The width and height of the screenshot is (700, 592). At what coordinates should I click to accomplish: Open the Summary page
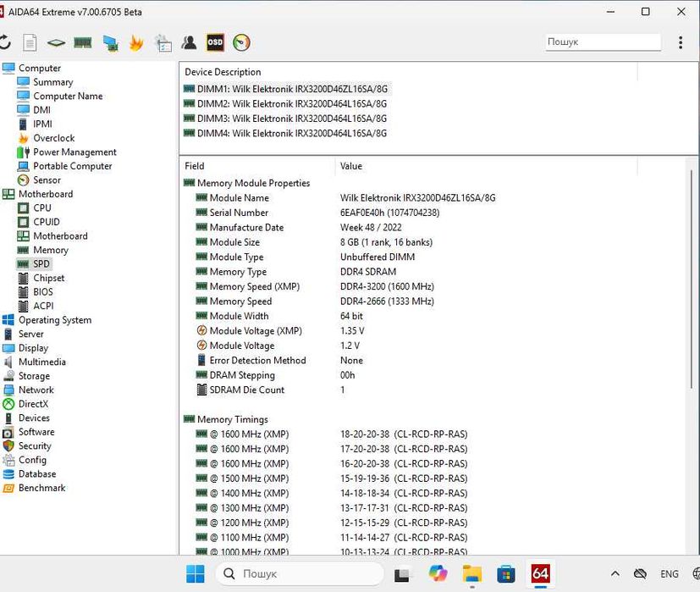tap(52, 82)
